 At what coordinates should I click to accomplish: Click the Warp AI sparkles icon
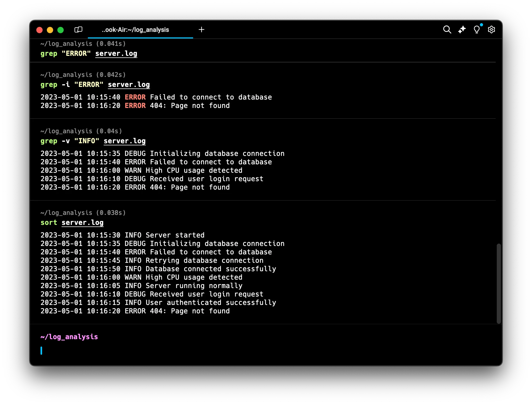coord(462,29)
